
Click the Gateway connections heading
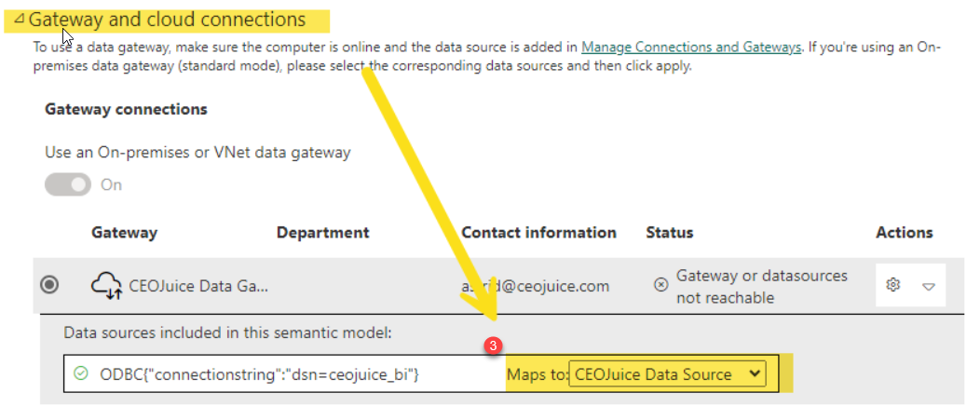click(x=127, y=109)
